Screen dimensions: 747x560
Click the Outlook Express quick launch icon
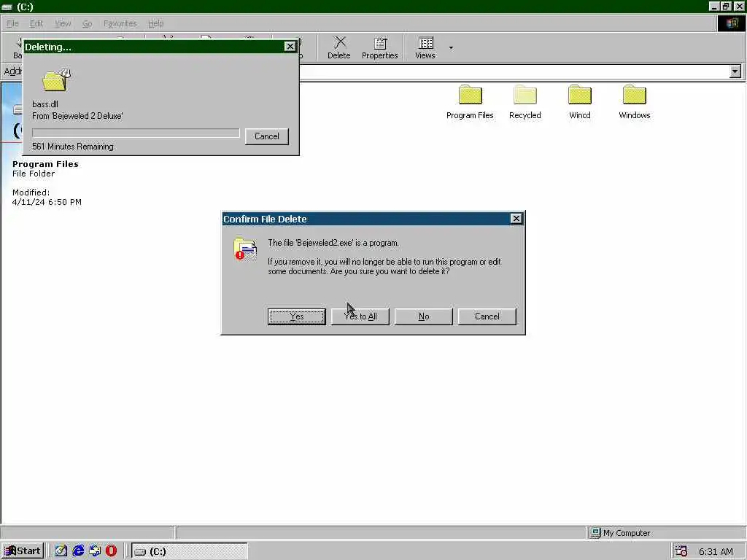(95, 551)
